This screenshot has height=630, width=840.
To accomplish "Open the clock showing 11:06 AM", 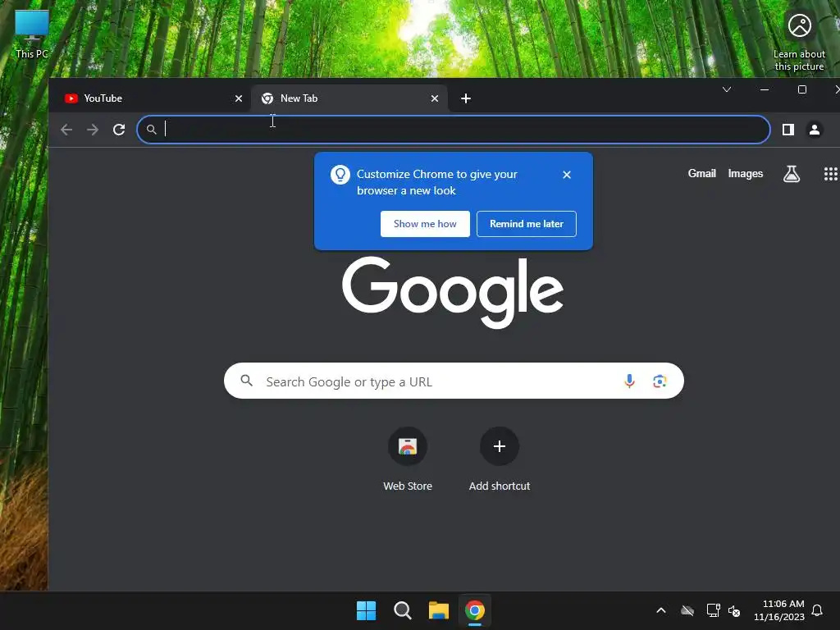I will (x=779, y=610).
